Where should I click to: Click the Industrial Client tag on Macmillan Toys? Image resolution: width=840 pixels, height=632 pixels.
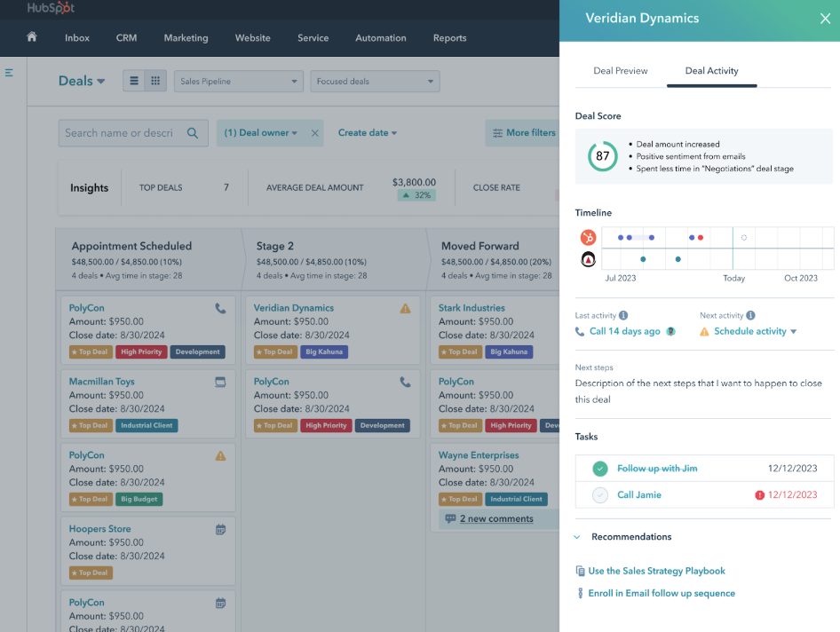(x=147, y=426)
